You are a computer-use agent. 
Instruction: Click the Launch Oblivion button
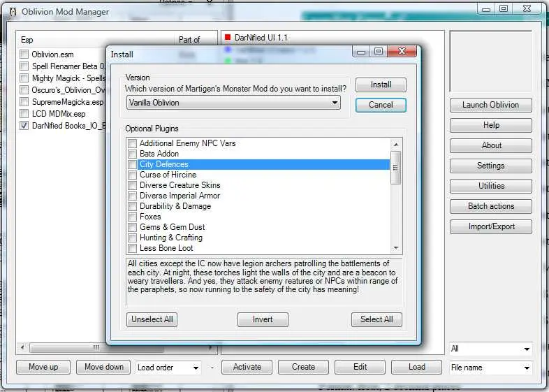(x=491, y=105)
